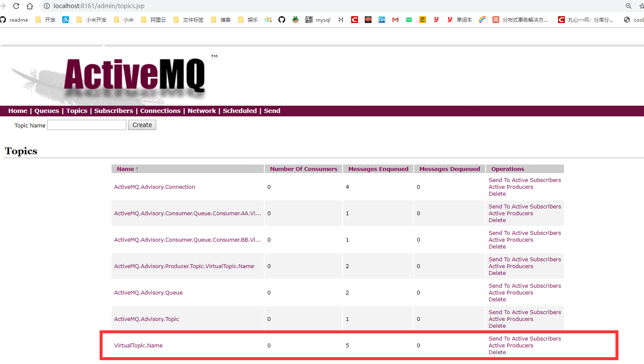Open the Gmail M bookmark icon
The width and height of the screenshot is (644, 364).
point(395,20)
